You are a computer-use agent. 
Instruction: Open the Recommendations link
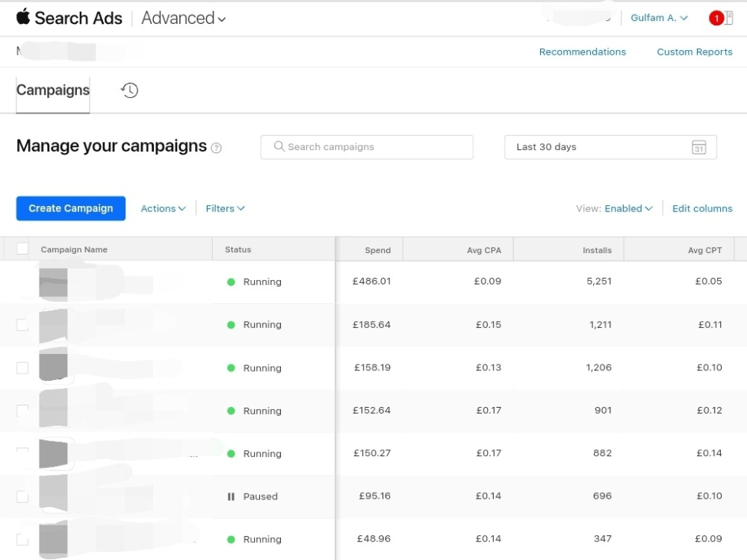582,52
